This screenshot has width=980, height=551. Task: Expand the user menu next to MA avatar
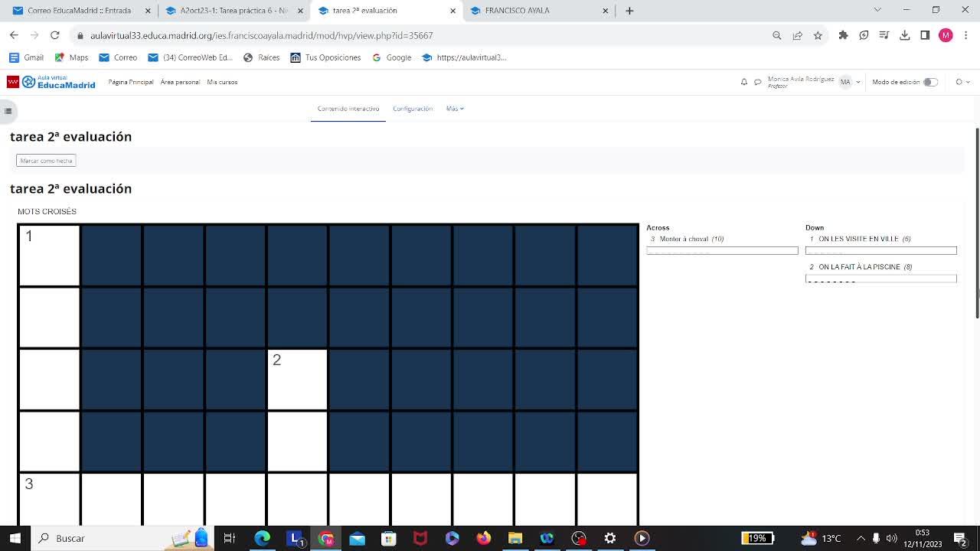858,82
